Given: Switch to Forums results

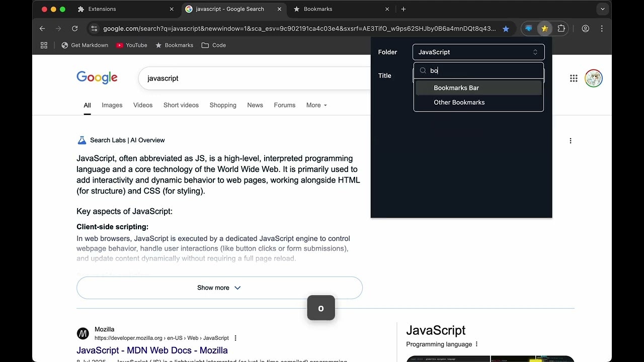Looking at the screenshot, I should [285, 105].
